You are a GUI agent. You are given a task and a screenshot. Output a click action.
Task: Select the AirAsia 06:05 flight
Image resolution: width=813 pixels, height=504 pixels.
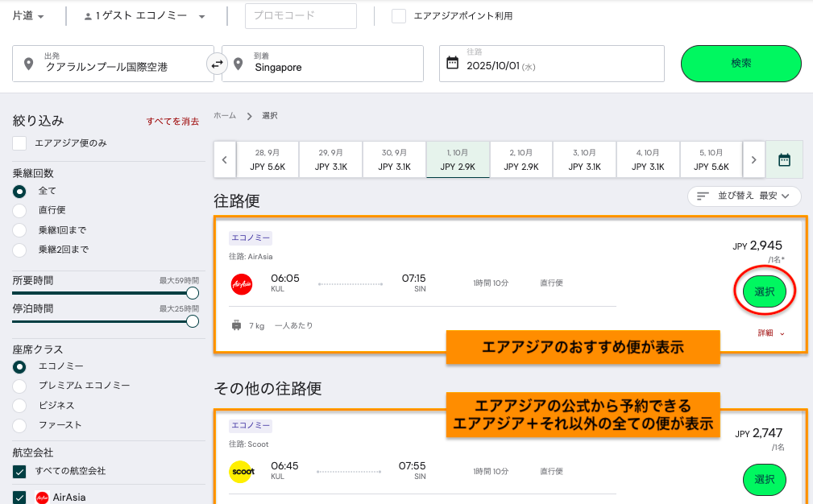point(765,291)
